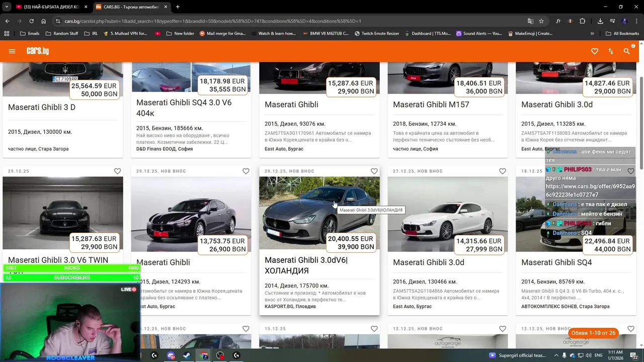Open the white Maserati Ghibli 3.0d photo
Screen dimensions: 644x362
[448, 214]
